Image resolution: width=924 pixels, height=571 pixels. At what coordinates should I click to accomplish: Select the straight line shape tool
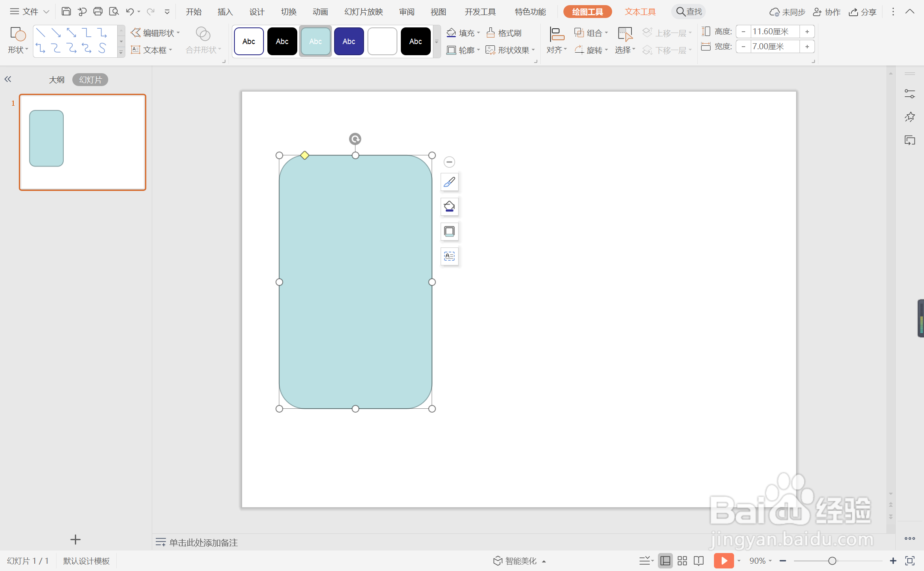(41, 33)
